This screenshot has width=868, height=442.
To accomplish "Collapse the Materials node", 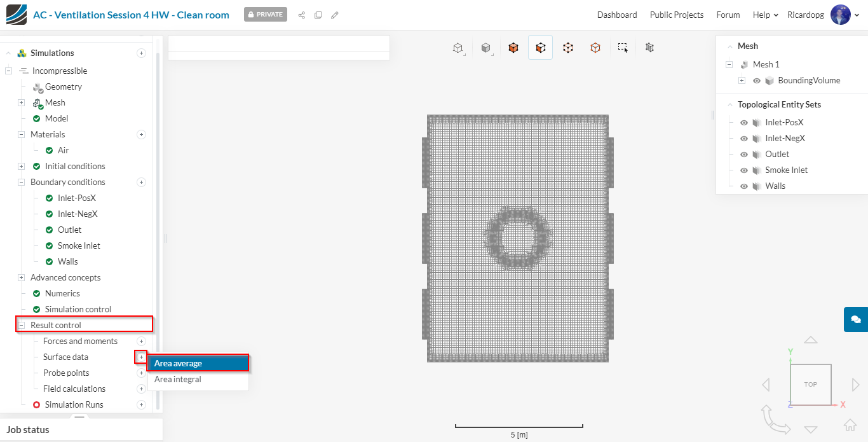I will point(21,135).
